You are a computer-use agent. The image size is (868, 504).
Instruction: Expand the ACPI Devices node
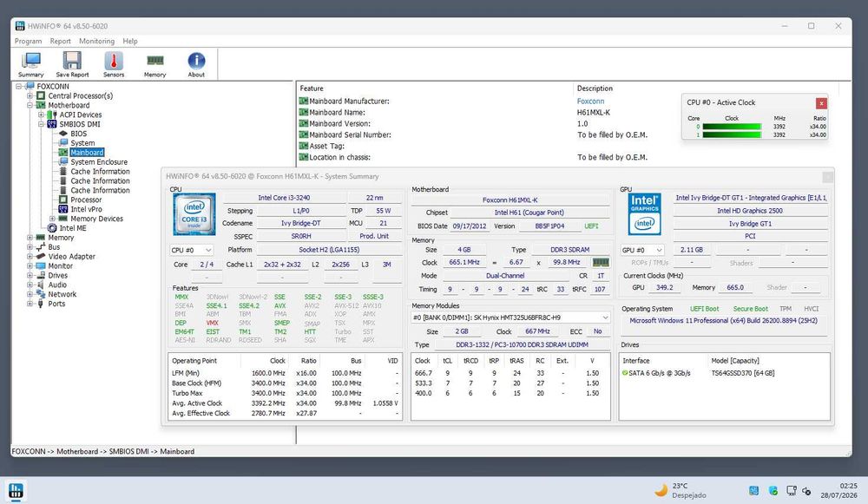[x=41, y=115]
